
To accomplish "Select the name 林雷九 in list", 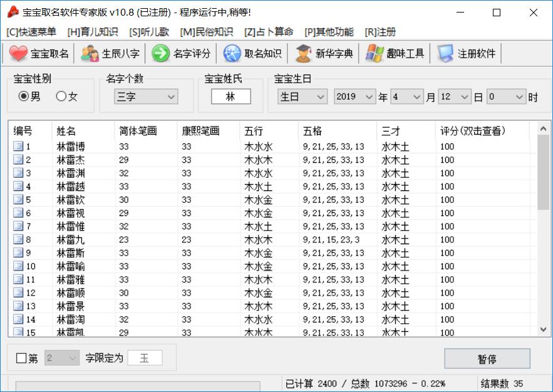I will (x=71, y=239).
